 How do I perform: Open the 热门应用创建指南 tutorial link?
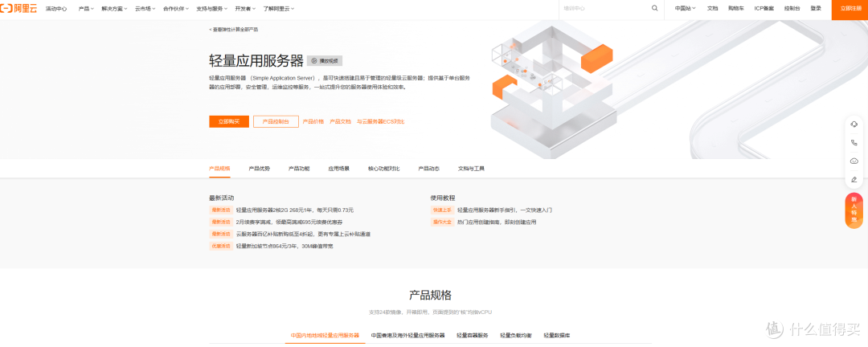point(497,222)
